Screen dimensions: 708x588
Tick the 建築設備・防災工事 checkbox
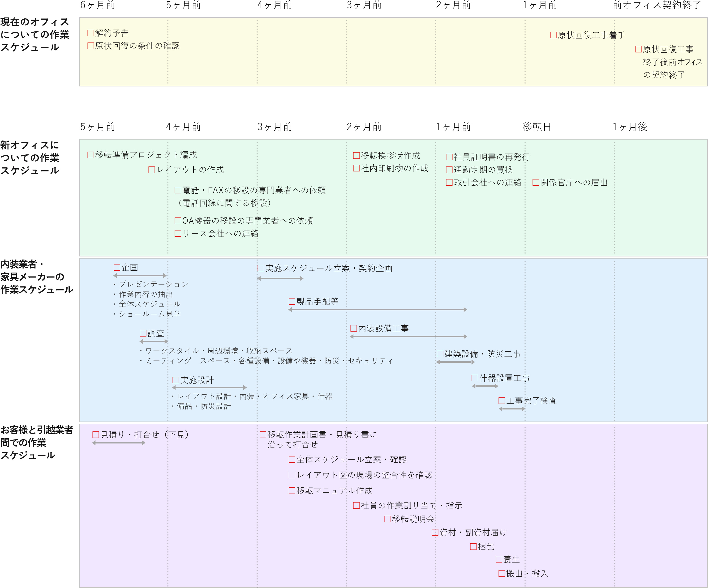click(x=440, y=354)
